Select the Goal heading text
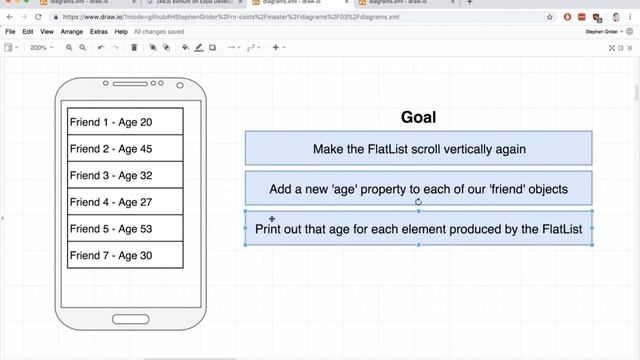This screenshot has height=360, width=640. click(418, 117)
